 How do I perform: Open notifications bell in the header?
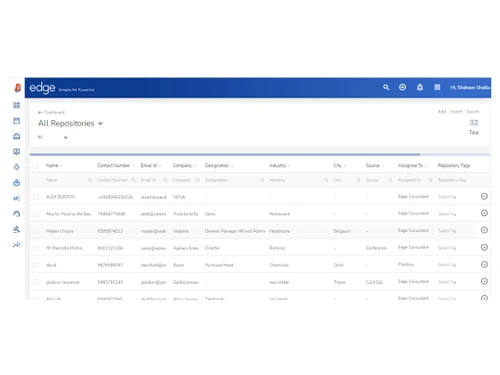[420, 87]
